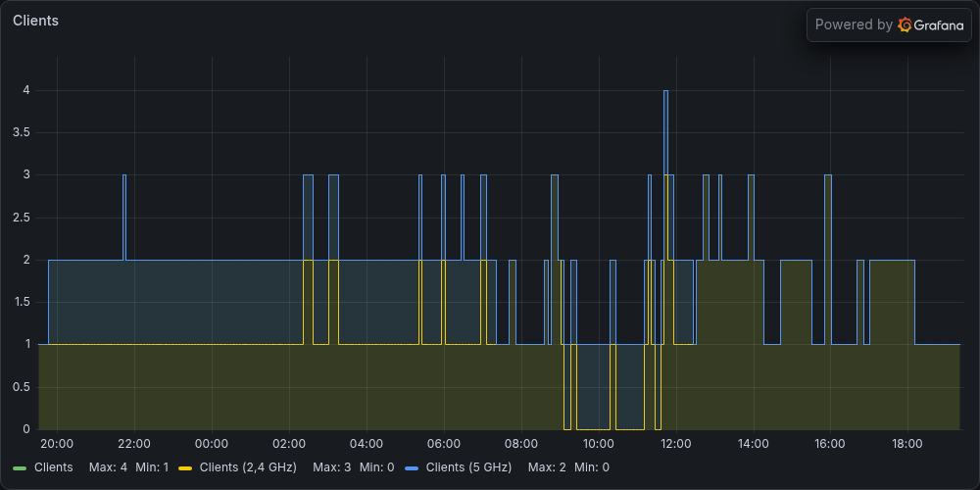Viewport: 980px width, 490px height.
Task: Select the Clients (5 GHz) legend label
Action: click(x=468, y=467)
